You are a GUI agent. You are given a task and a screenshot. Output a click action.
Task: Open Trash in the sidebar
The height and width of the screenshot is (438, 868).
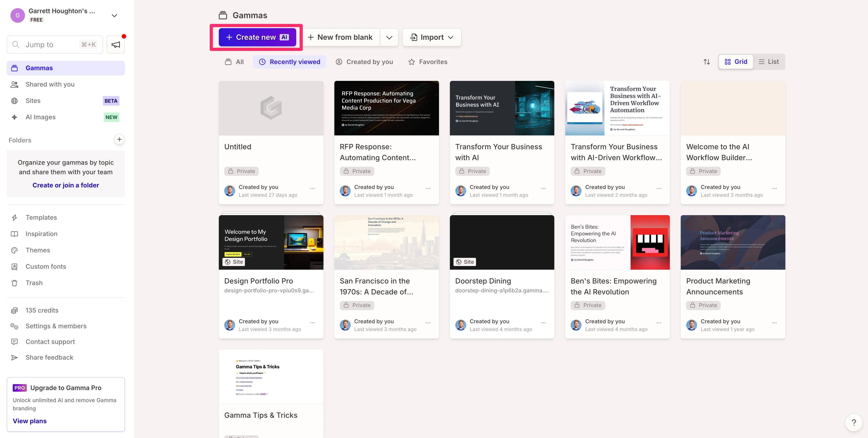tap(34, 283)
